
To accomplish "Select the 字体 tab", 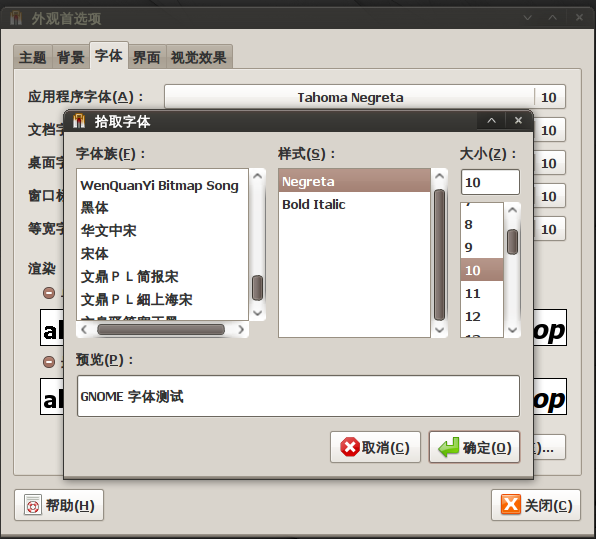I will click(109, 55).
